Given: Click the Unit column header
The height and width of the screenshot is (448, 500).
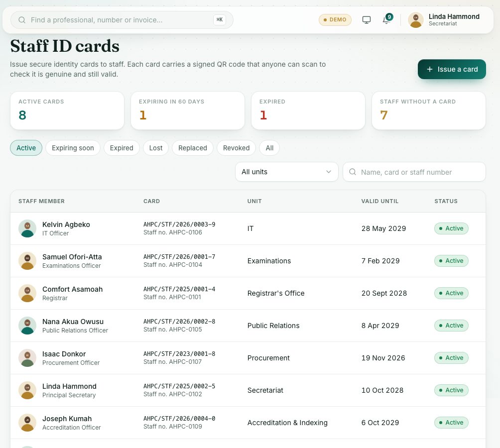Looking at the screenshot, I should coord(254,201).
